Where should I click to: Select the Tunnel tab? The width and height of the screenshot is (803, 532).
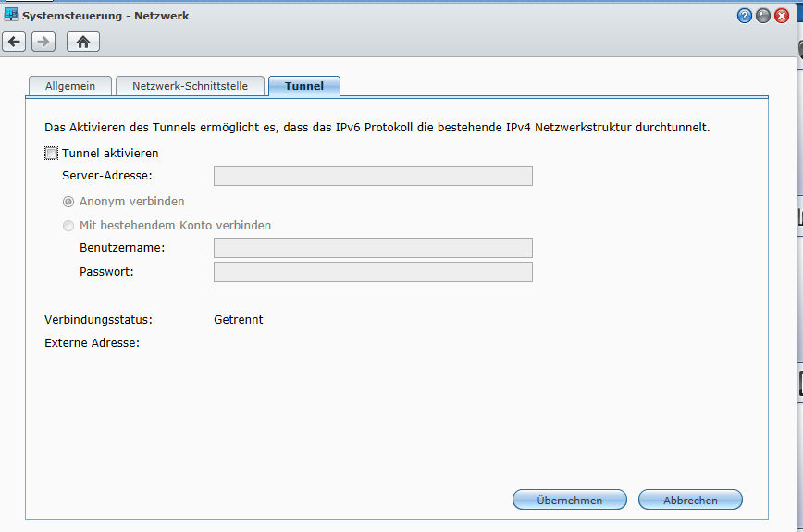click(303, 86)
